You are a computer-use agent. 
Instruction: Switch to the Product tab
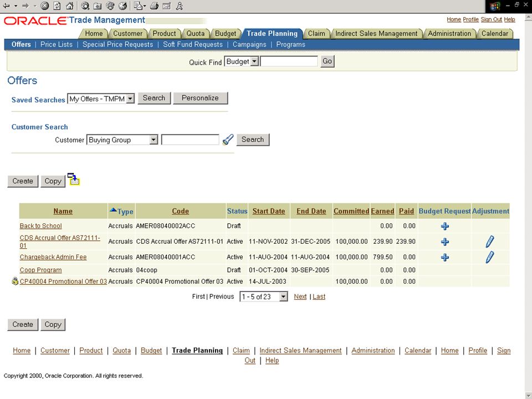tap(164, 33)
